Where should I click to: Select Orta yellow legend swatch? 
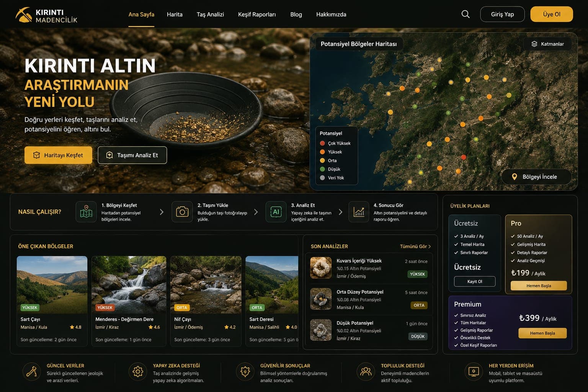click(x=322, y=160)
